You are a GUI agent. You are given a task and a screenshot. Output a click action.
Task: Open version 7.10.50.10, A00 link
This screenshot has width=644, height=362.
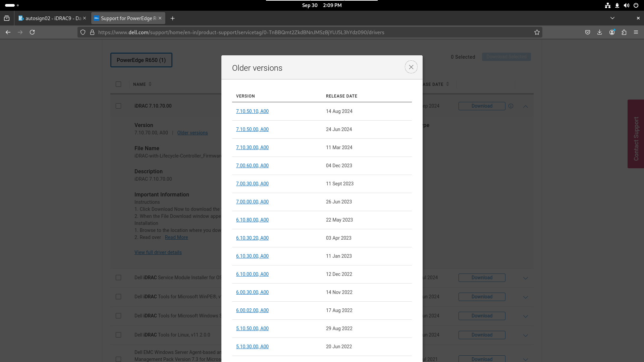pos(252,111)
